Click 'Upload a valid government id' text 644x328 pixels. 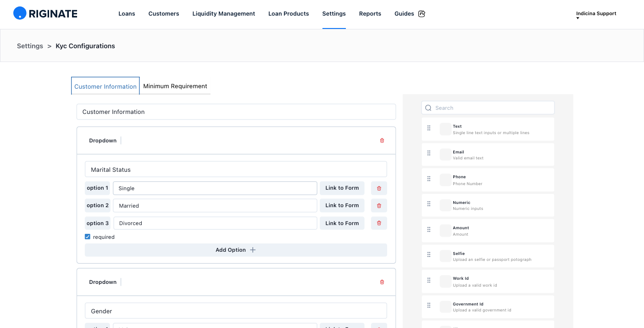click(x=482, y=310)
